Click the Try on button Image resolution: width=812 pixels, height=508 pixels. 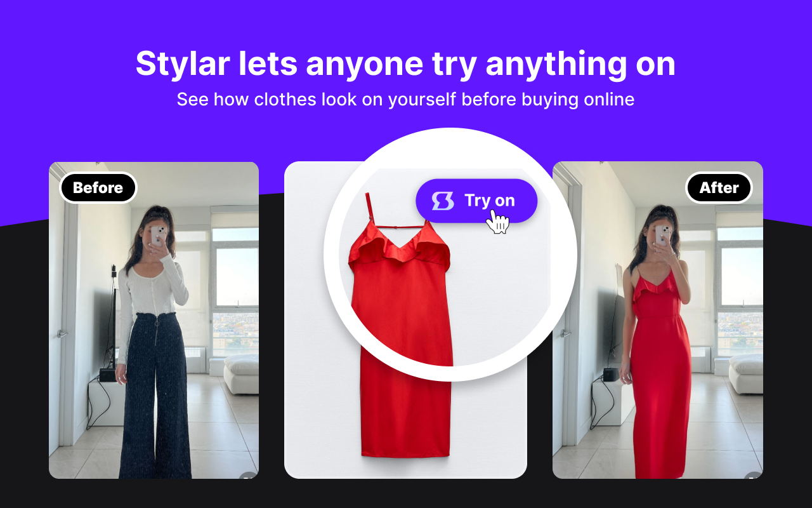[x=476, y=201]
